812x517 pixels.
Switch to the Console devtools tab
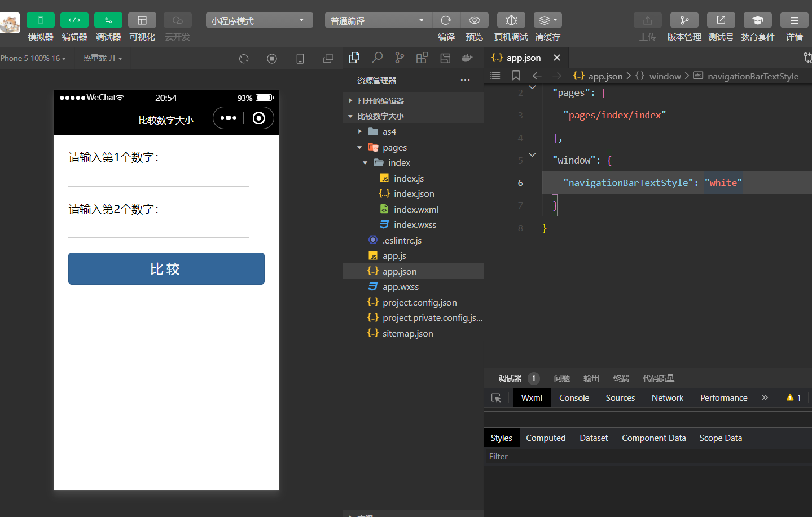point(574,397)
